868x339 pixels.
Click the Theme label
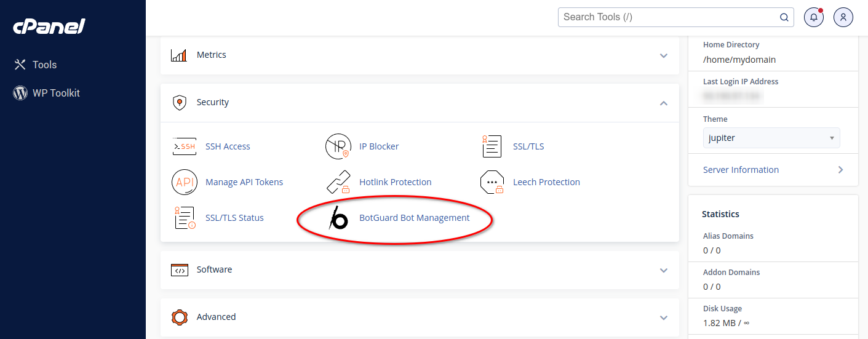click(715, 119)
